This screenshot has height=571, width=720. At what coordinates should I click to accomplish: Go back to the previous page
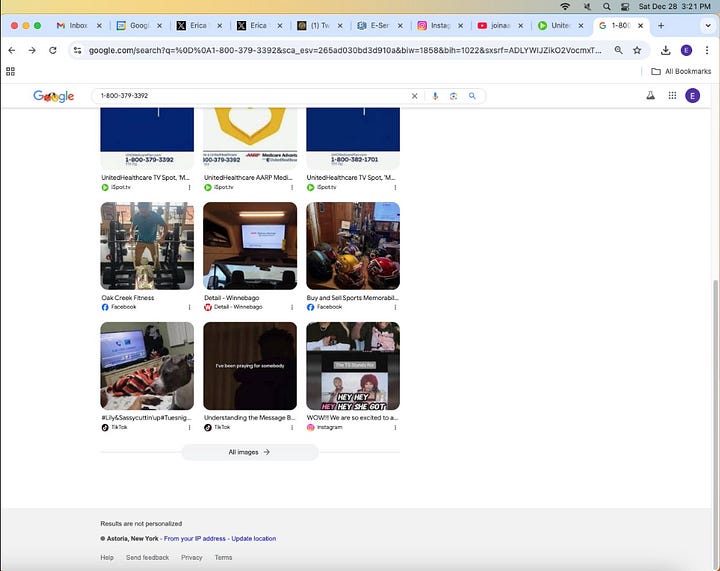tap(11, 50)
